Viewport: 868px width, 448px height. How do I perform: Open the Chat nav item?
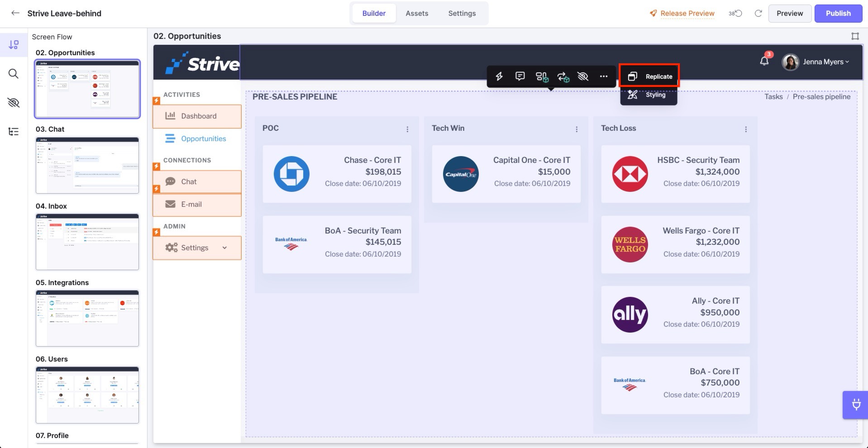pyautogui.click(x=197, y=182)
